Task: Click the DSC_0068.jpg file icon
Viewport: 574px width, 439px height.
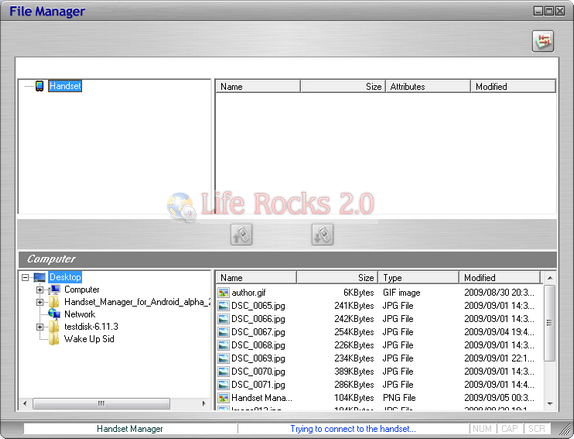Action: click(x=223, y=345)
